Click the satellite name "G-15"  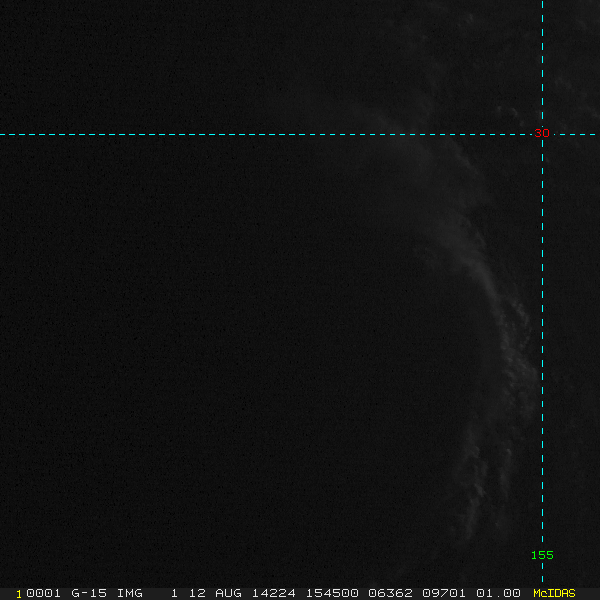[x=89, y=593]
